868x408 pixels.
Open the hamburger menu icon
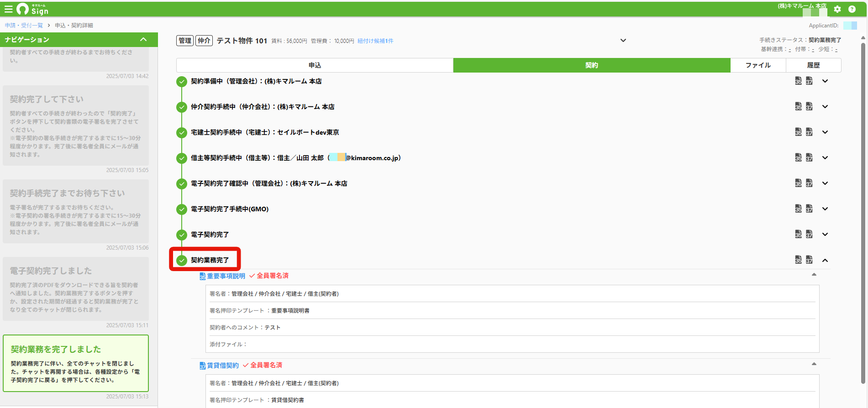tap(8, 9)
